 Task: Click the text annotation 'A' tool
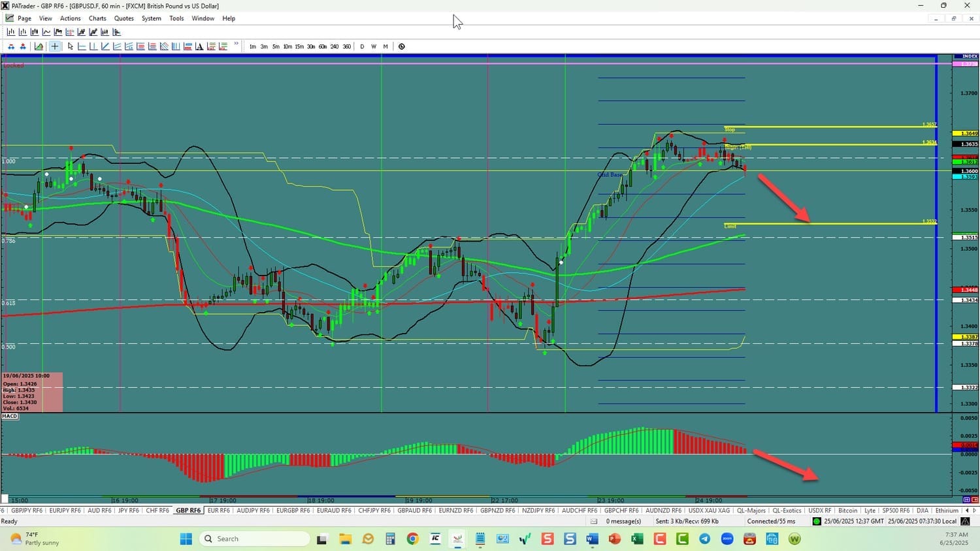pyautogui.click(x=199, y=46)
